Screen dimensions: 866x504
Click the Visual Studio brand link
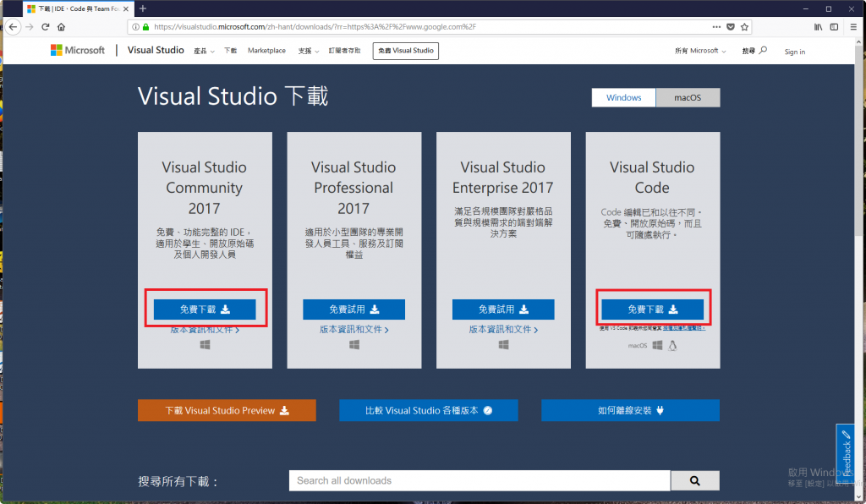[156, 50]
